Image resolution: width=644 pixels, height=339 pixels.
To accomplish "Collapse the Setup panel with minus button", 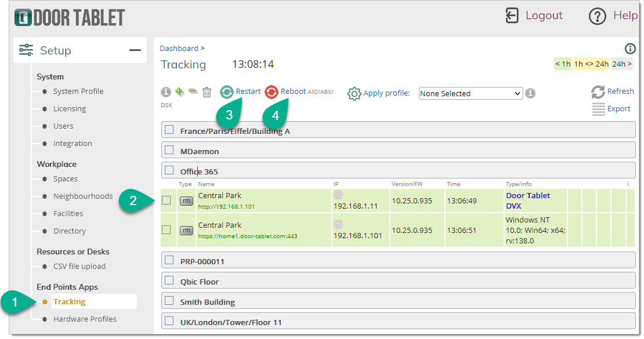I will pos(135,50).
